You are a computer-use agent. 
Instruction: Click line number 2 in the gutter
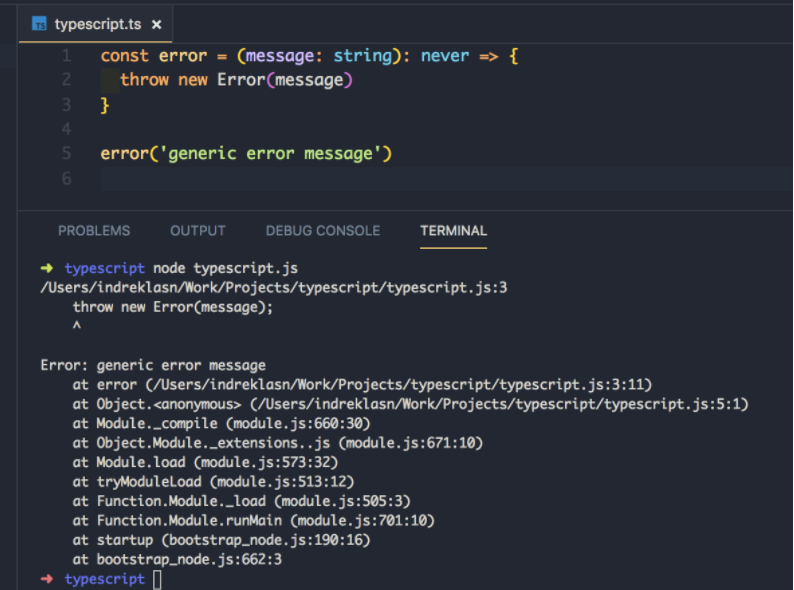click(66, 80)
